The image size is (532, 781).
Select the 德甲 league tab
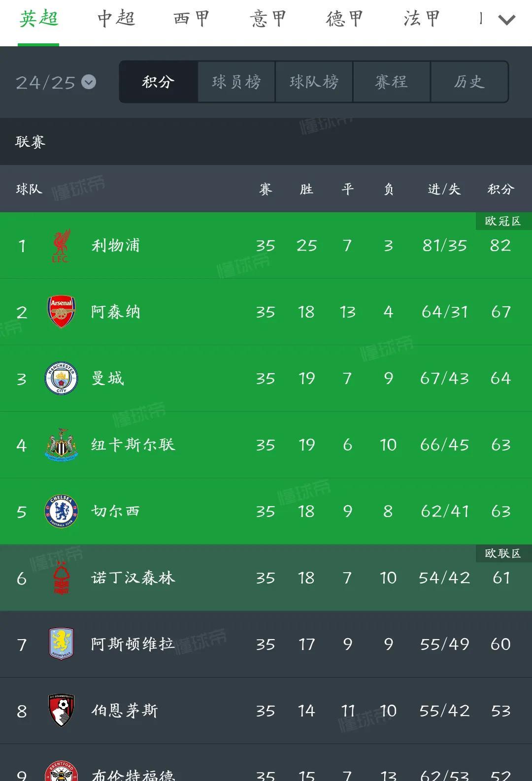[x=345, y=19]
